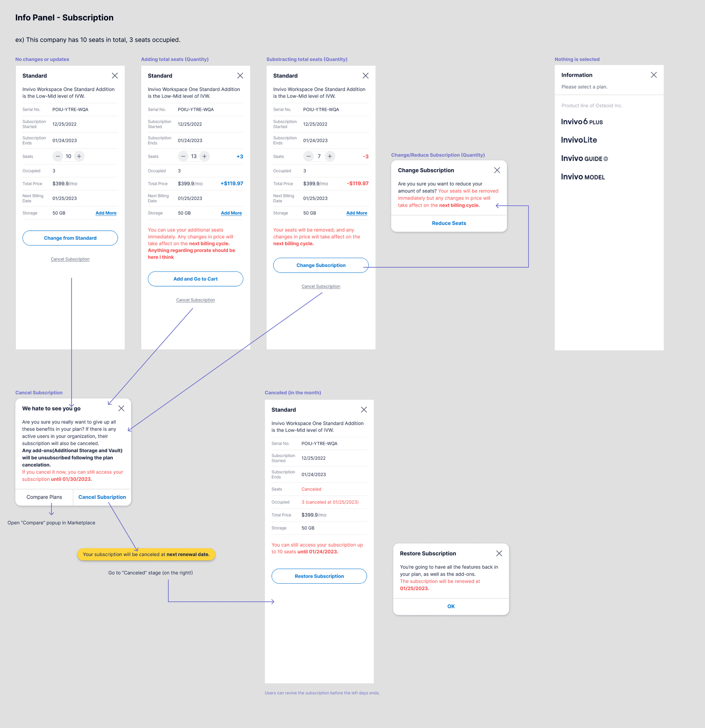
Task: Click Change from Standard button
Action: [x=70, y=238]
